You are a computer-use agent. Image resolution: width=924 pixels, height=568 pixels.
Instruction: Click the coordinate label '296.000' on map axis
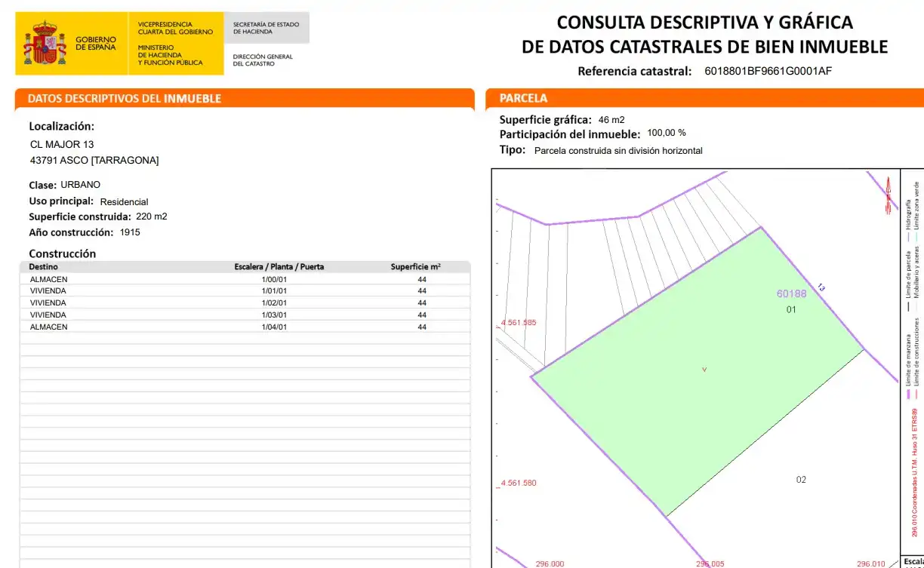point(550,563)
